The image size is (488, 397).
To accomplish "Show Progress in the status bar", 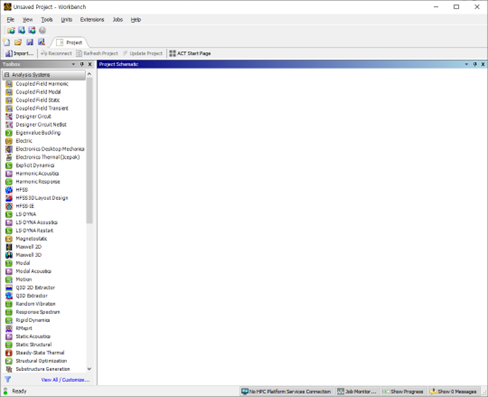I will click(x=403, y=391).
